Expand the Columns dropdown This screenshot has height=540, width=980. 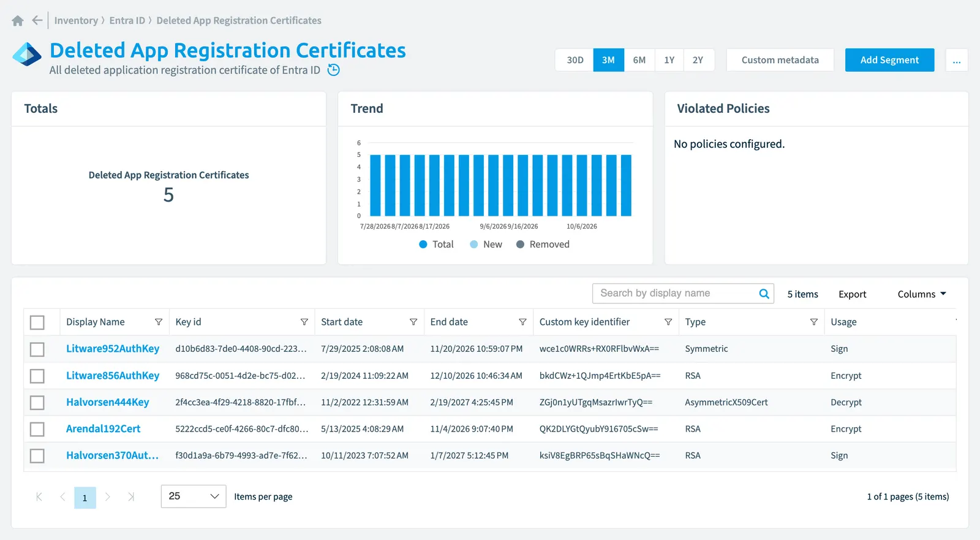point(922,294)
